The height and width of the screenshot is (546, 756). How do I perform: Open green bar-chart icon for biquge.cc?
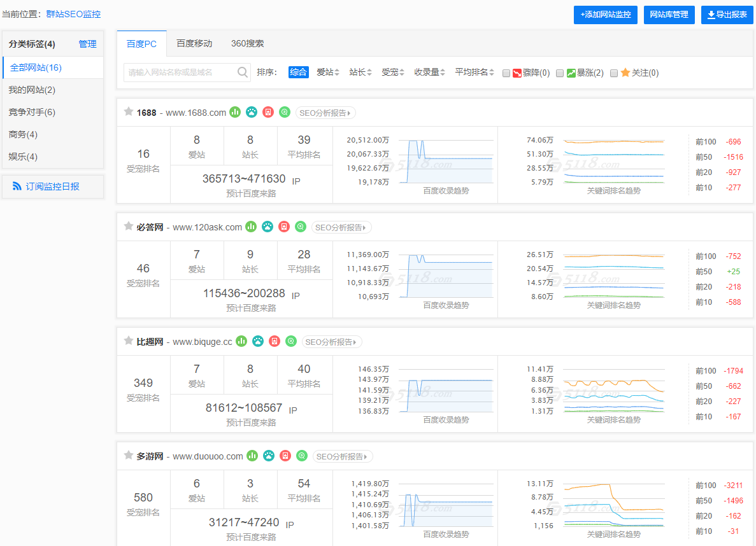(x=241, y=340)
